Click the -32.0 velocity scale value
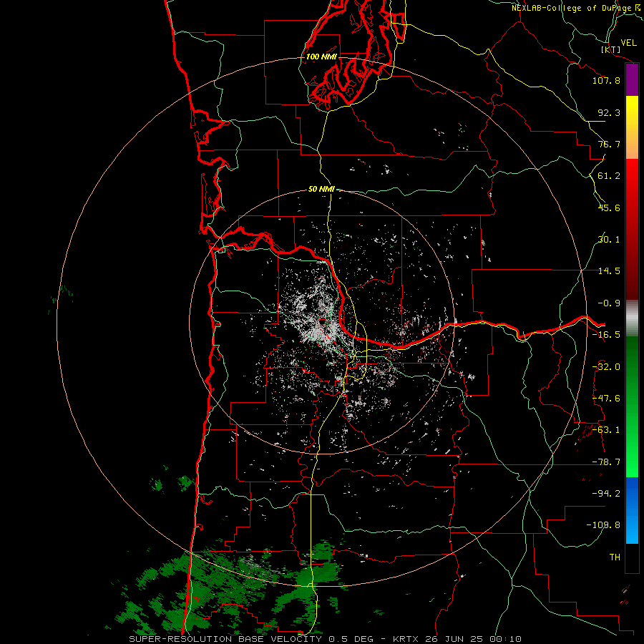 click(606, 367)
